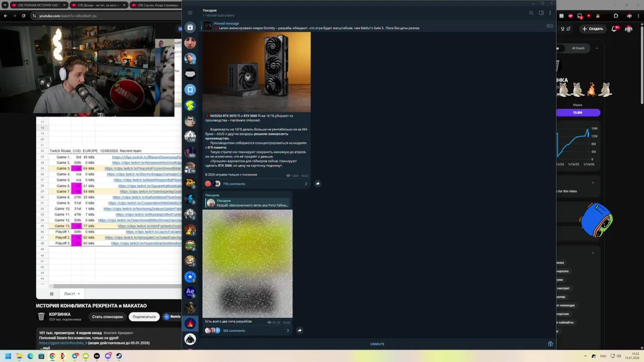Expand 776 comments chevron arrow
The image size is (644, 362).
[305, 184]
